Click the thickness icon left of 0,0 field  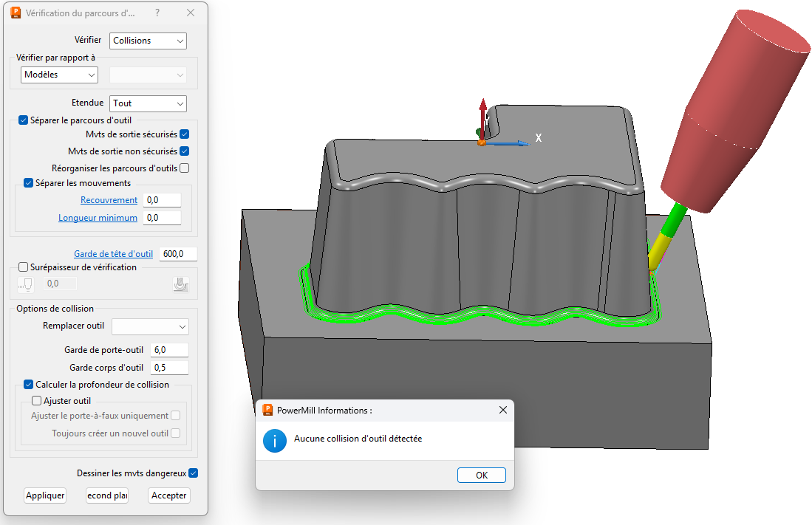[26, 284]
